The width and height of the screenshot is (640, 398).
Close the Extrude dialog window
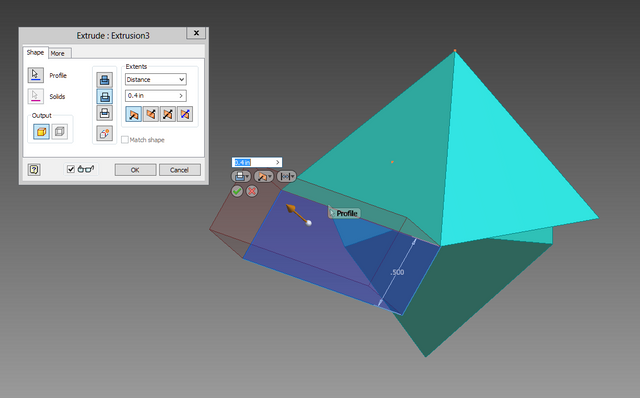pos(196,33)
